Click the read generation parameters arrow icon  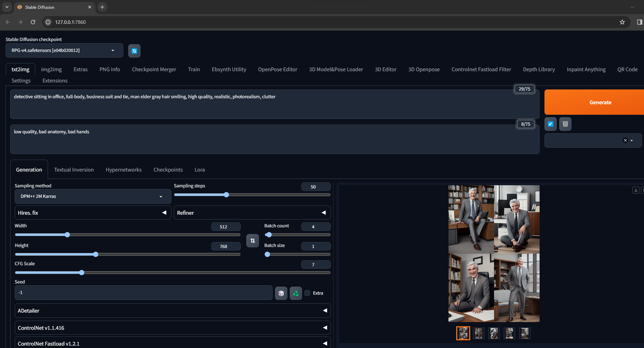[x=550, y=124]
